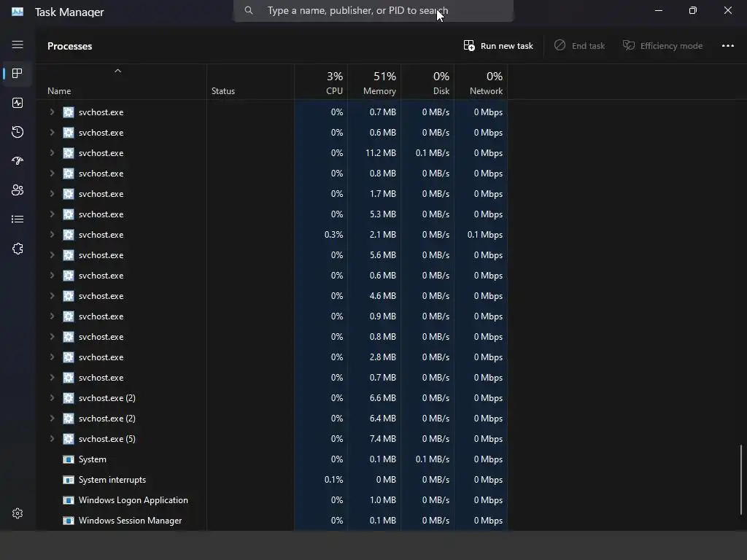This screenshot has height=560, width=747.
Task: Click the search magnifier icon
Action: click(249, 10)
